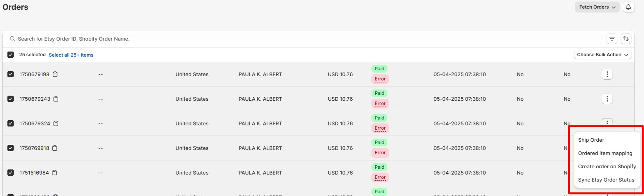
Task: Uncheck the select-all orders checkbox
Action: [x=11, y=55]
